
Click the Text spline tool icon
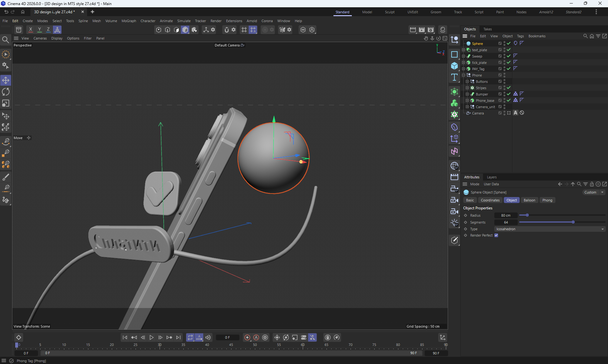click(x=454, y=77)
